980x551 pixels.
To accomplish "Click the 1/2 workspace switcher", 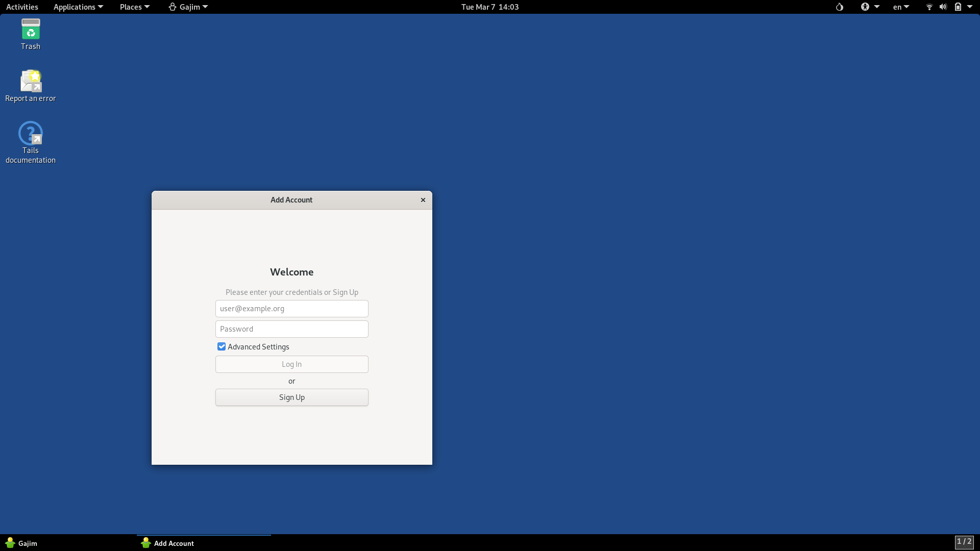I will (964, 542).
